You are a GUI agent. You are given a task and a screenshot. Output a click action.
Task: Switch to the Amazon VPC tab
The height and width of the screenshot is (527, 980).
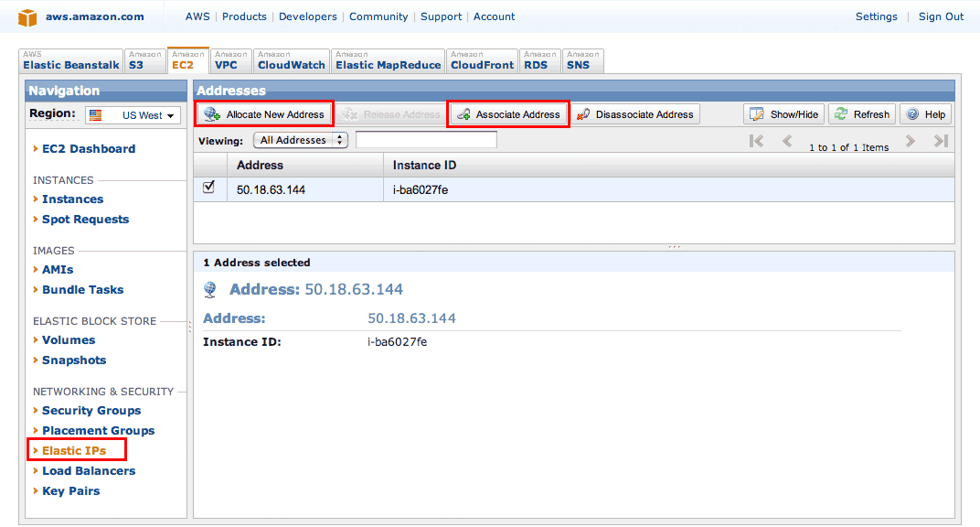pyautogui.click(x=231, y=60)
